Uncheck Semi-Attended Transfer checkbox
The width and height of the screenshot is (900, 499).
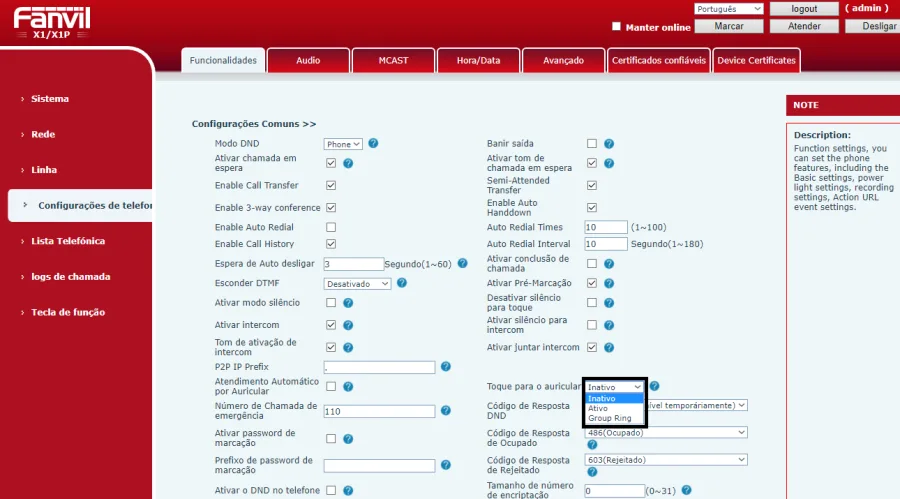592,185
